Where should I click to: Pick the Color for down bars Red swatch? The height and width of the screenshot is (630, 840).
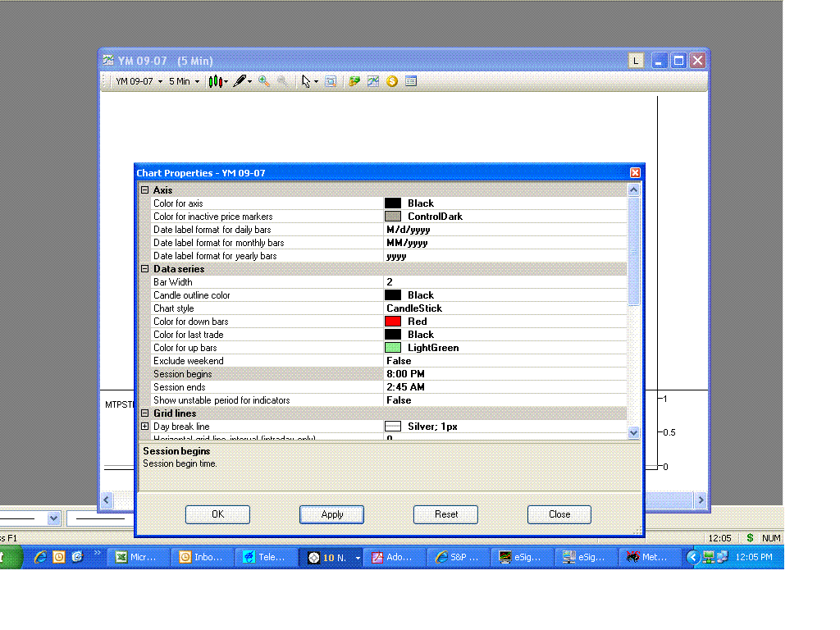coord(393,322)
